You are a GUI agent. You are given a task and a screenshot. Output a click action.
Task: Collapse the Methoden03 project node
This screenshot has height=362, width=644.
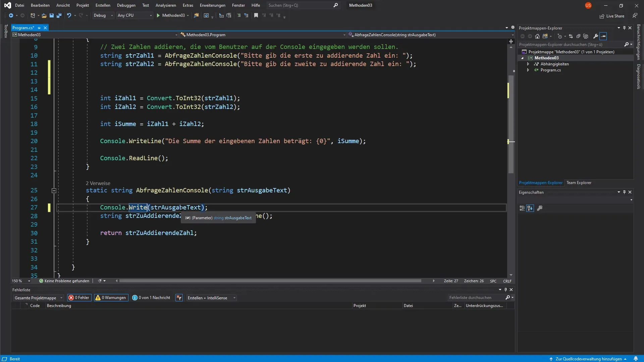(x=522, y=58)
